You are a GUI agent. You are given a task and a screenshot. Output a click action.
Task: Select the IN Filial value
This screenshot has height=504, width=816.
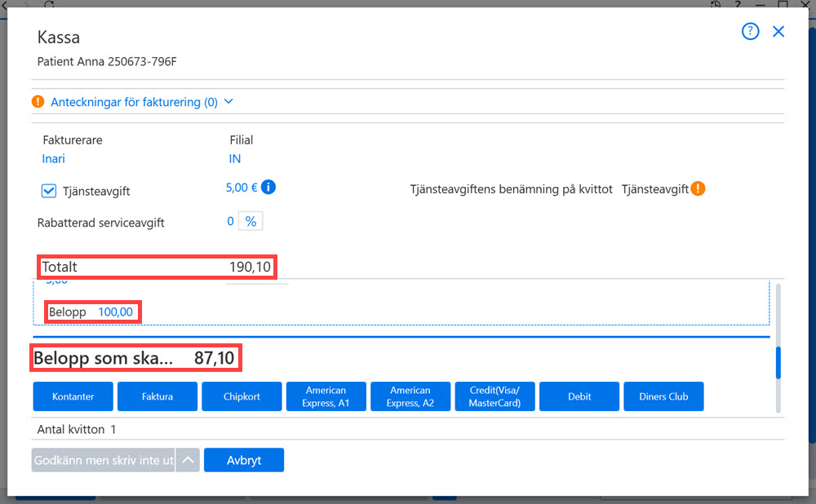click(235, 159)
